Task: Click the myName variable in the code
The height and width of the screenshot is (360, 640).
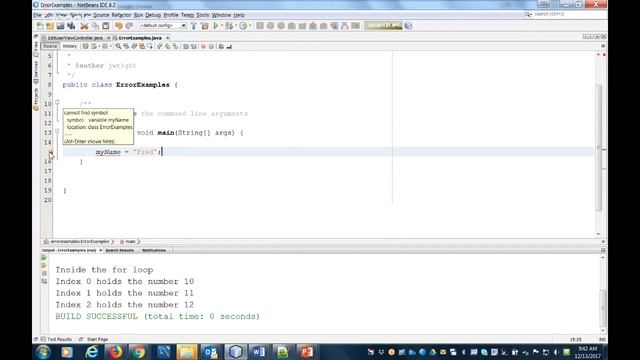Action: click(108, 152)
